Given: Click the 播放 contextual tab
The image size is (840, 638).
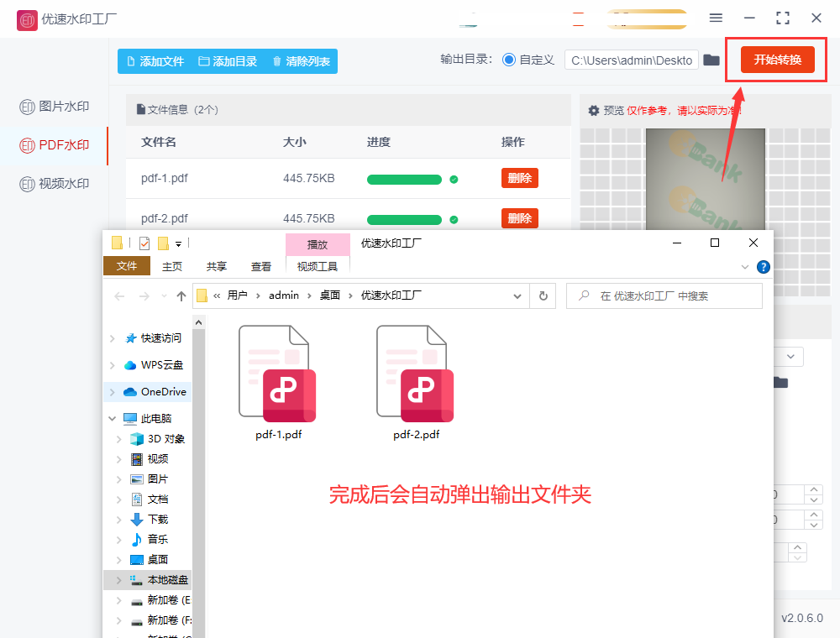Looking at the screenshot, I should tap(318, 244).
